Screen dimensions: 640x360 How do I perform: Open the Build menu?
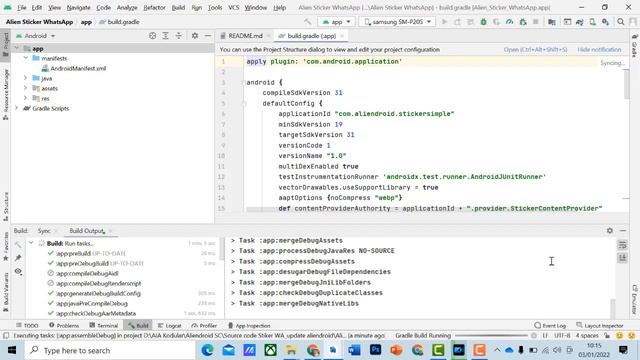point(178,7)
